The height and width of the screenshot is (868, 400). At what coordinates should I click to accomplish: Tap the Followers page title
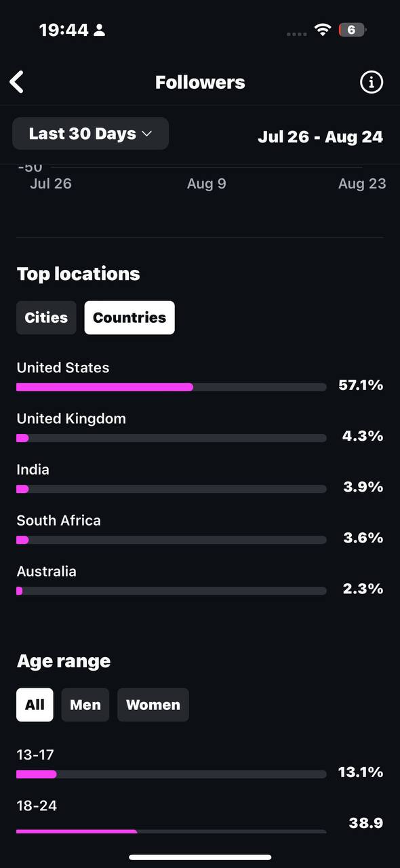pos(200,82)
